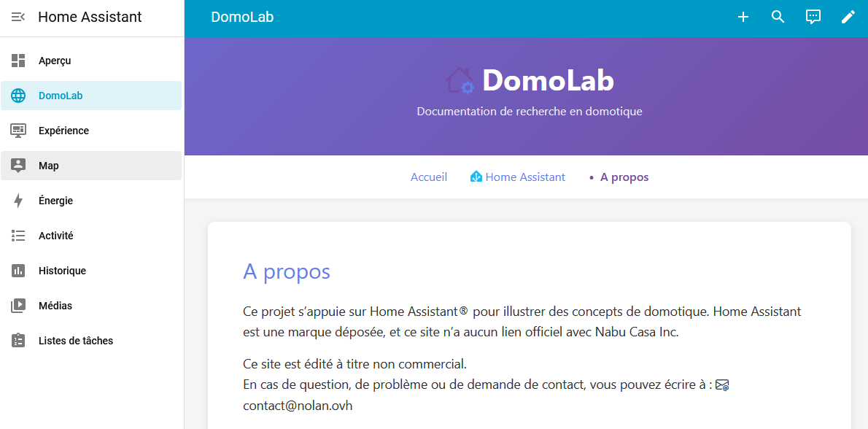Open search with the magnifier icon
This screenshot has height=429, width=868.
(x=778, y=17)
